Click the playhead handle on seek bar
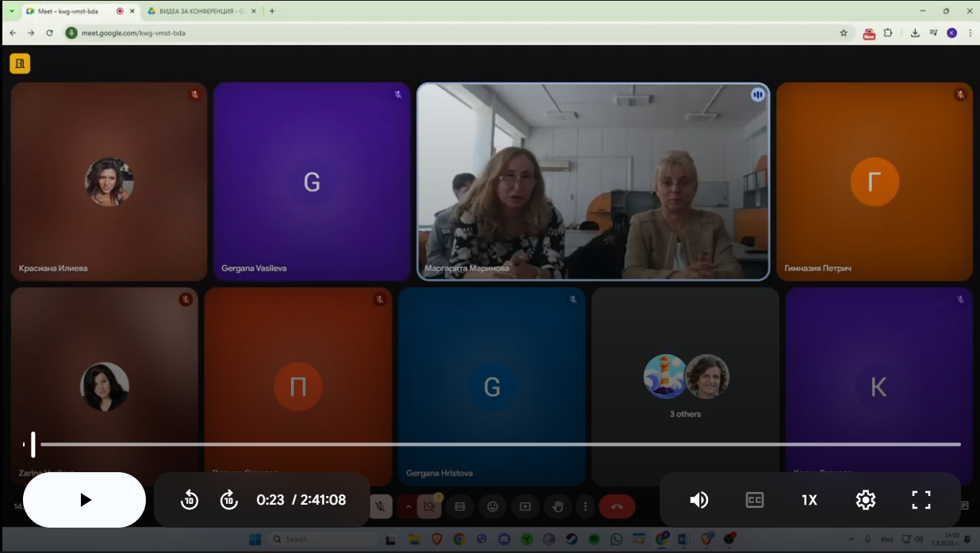The width and height of the screenshot is (980, 553). click(x=33, y=444)
